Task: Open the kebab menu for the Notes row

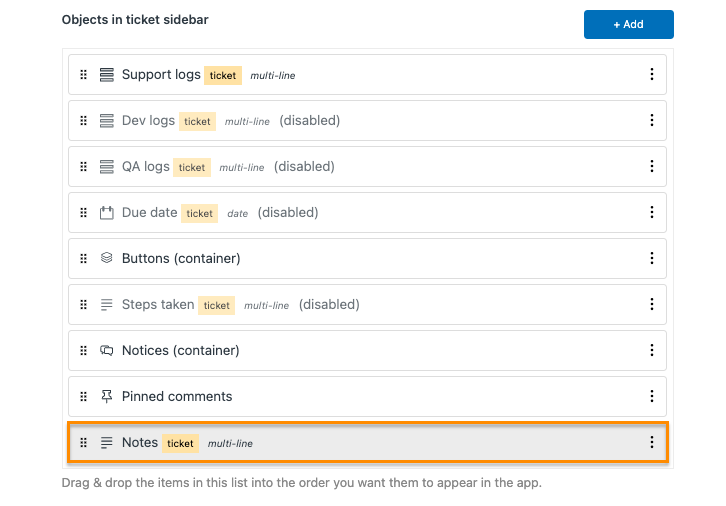Action: pyautogui.click(x=651, y=442)
